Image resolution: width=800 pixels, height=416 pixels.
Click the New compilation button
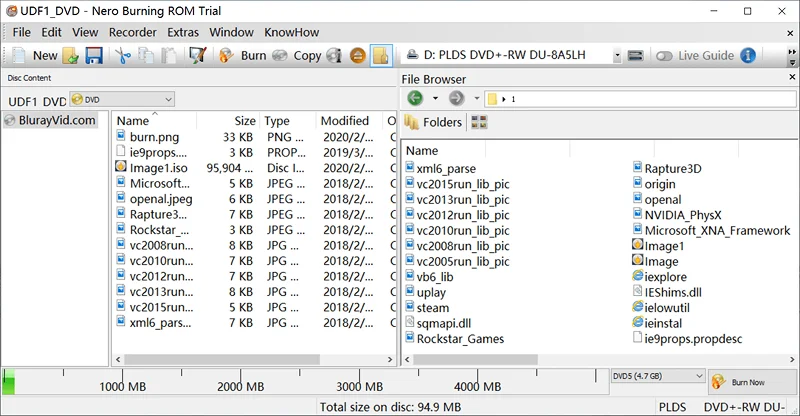coord(35,56)
